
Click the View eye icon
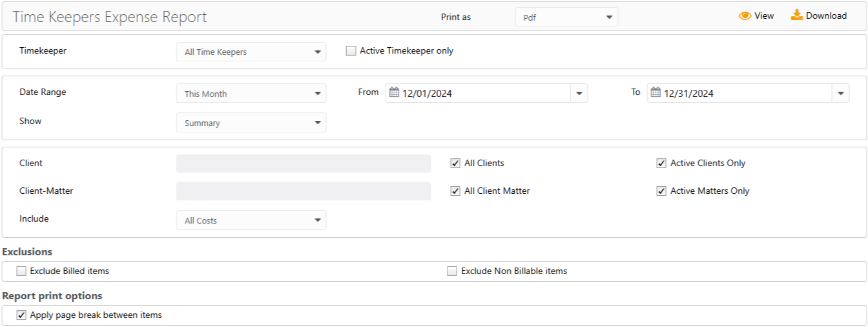tap(745, 16)
